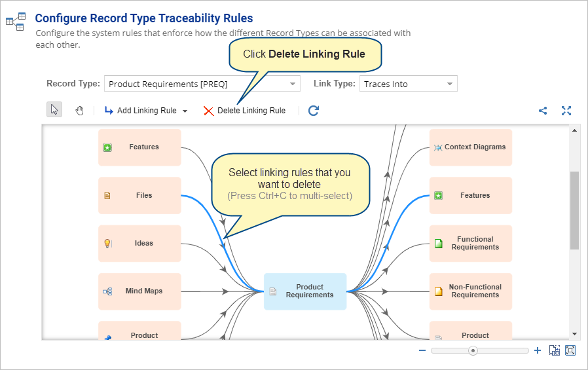
Task: Expand the Add Linking Rule arrow
Action: [x=185, y=111]
